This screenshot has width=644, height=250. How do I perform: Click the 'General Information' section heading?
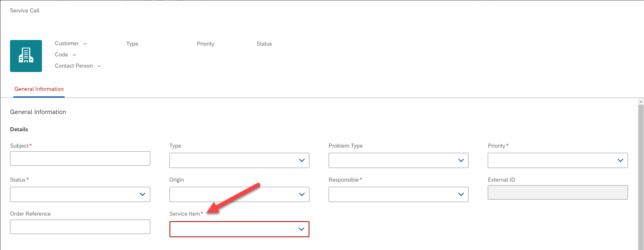(38, 112)
